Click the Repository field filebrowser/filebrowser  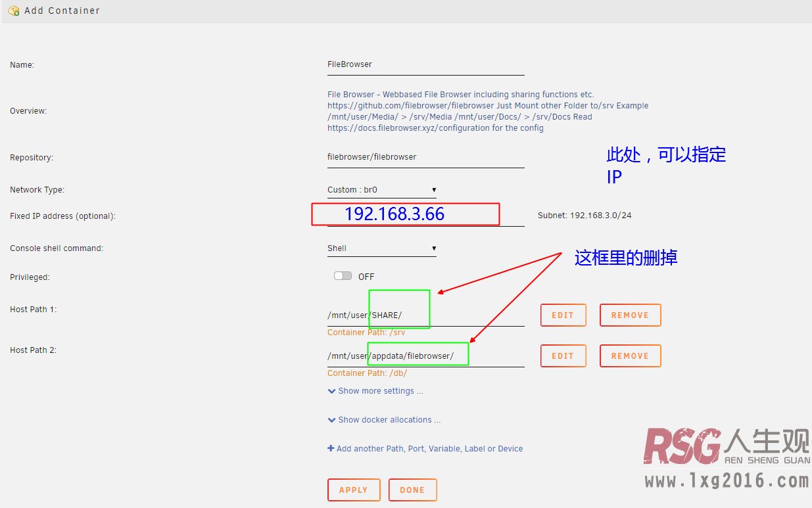click(x=425, y=158)
